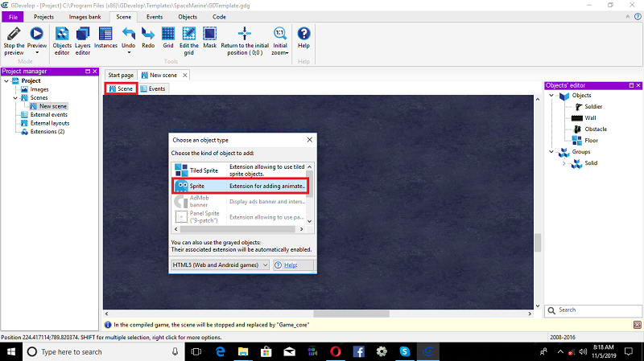644x361 pixels.
Task: Select the Wall object
Action: point(590,117)
